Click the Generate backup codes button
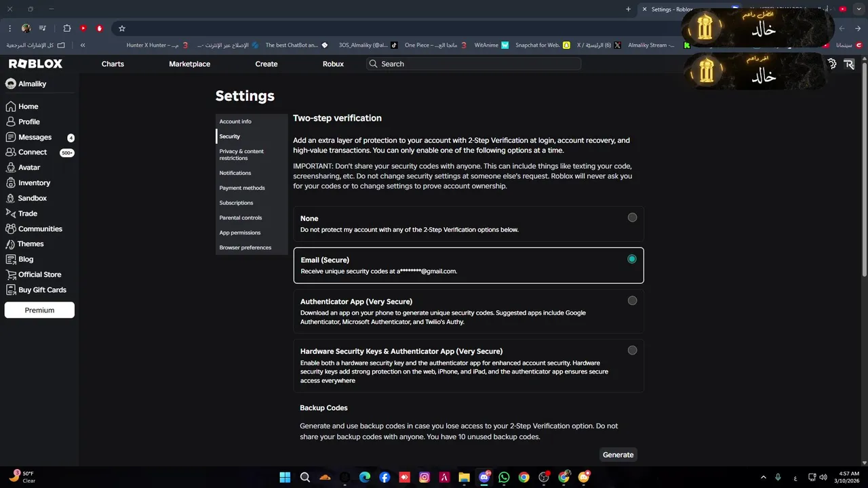 tap(618, 455)
